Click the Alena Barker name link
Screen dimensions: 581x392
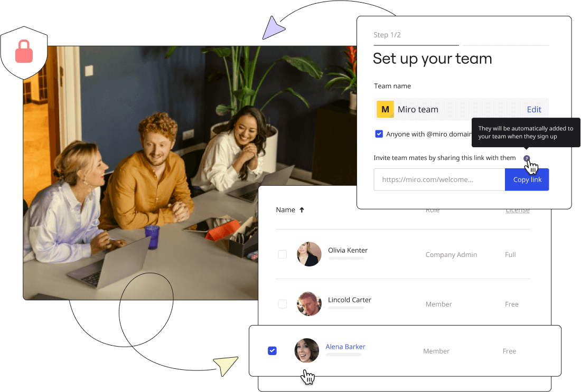coord(345,347)
